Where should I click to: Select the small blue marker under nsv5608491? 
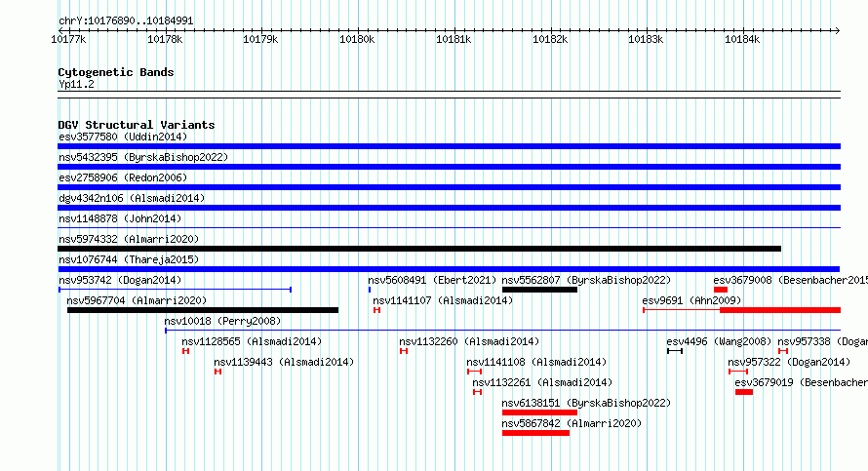click(x=370, y=290)
